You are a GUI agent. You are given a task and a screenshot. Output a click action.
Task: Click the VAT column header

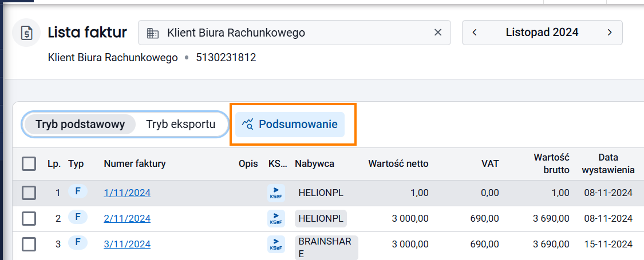point(491,164)
